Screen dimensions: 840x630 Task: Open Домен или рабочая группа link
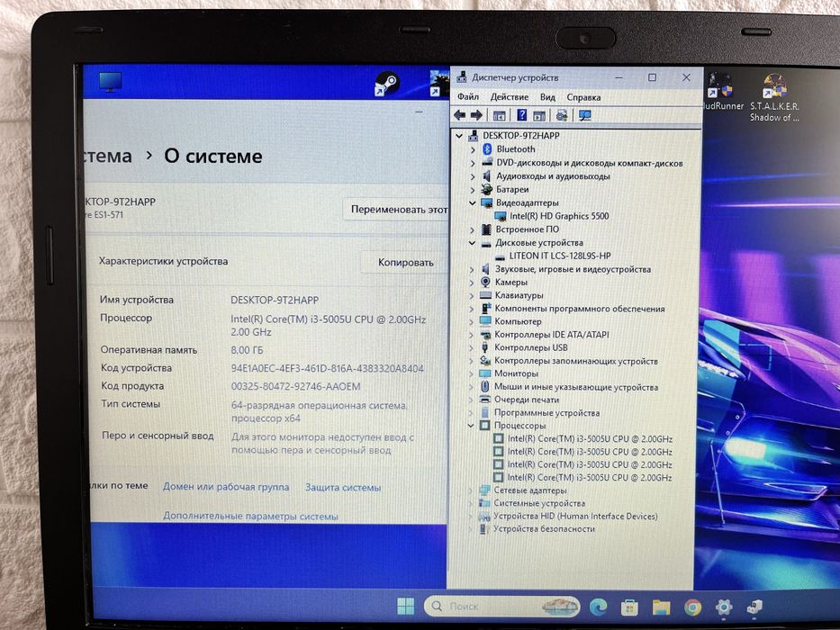(226, 487)
